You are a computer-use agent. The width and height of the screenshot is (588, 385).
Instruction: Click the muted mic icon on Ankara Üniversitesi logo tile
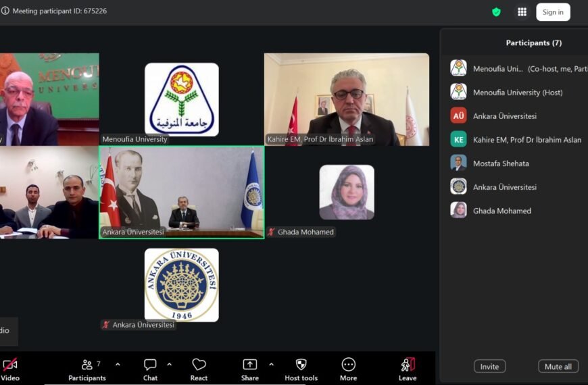tap(106, 325)
